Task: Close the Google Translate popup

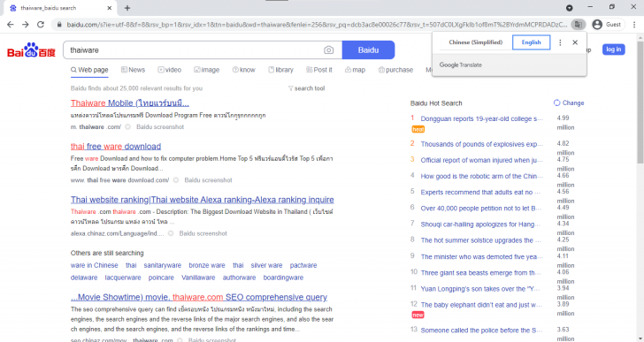Action: 575,42
